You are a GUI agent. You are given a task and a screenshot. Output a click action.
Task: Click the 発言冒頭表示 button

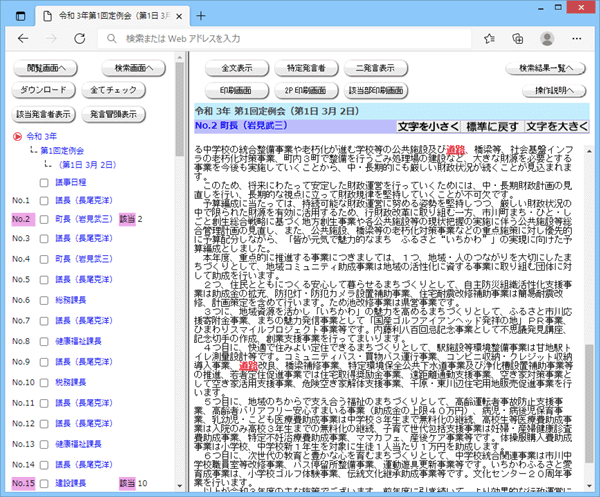pyautogui.click(x=114, y=114)
